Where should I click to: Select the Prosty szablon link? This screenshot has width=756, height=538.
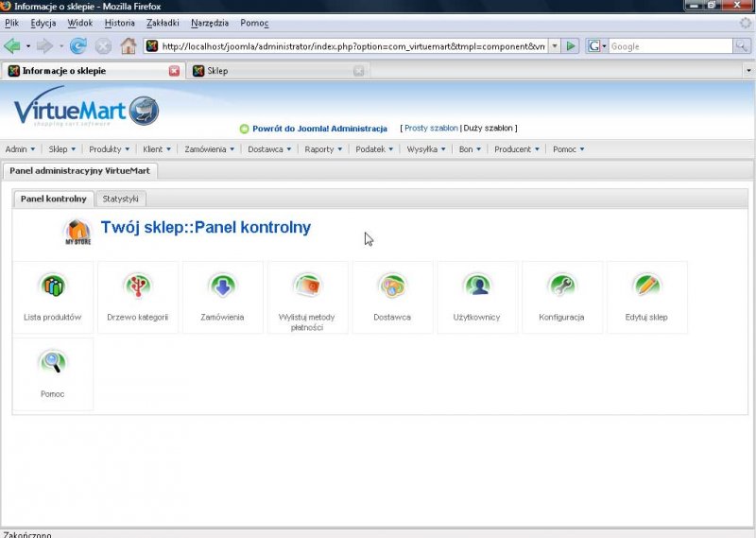(431, 129)
